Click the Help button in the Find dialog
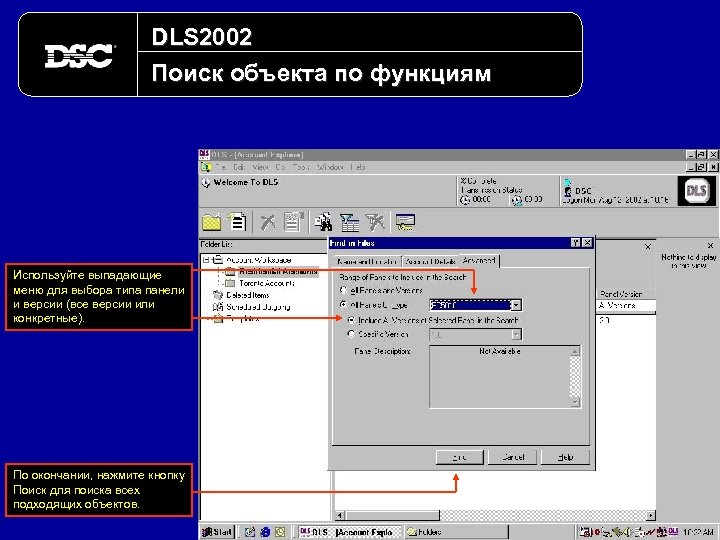The width and height of the screenshot is (720, 540). click(x=565, y=457)
